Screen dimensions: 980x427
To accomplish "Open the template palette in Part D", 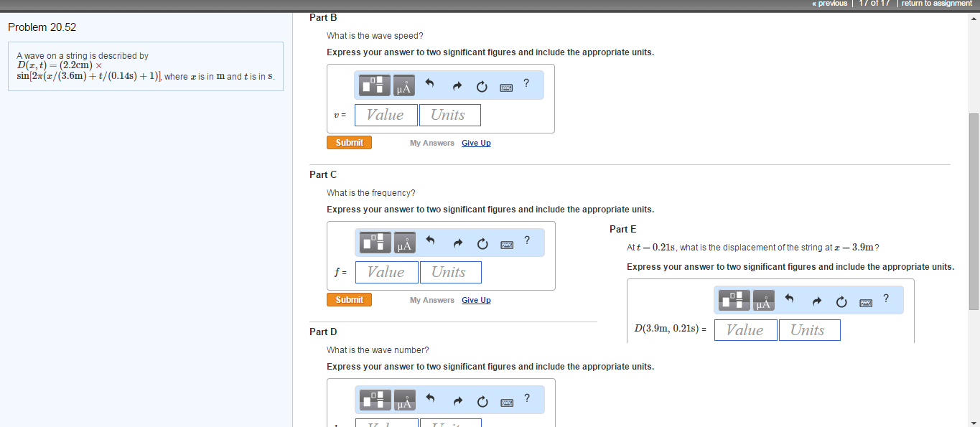I will [x=373, y=400].
